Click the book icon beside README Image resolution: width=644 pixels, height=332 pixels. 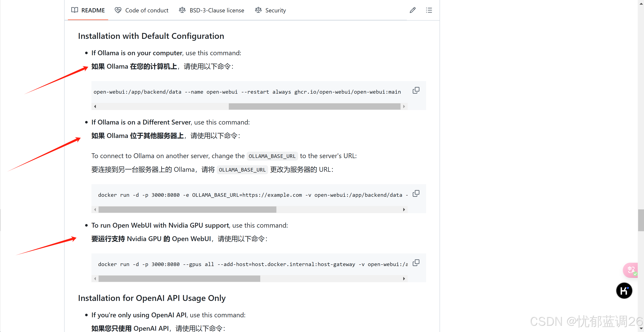(x=74, y=10)
